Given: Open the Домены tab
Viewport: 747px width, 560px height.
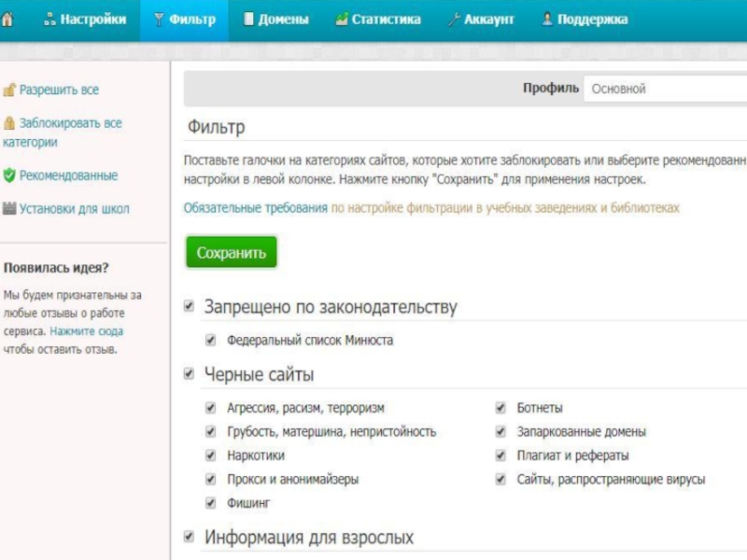Looking at the screenshot, I should 275,19.
